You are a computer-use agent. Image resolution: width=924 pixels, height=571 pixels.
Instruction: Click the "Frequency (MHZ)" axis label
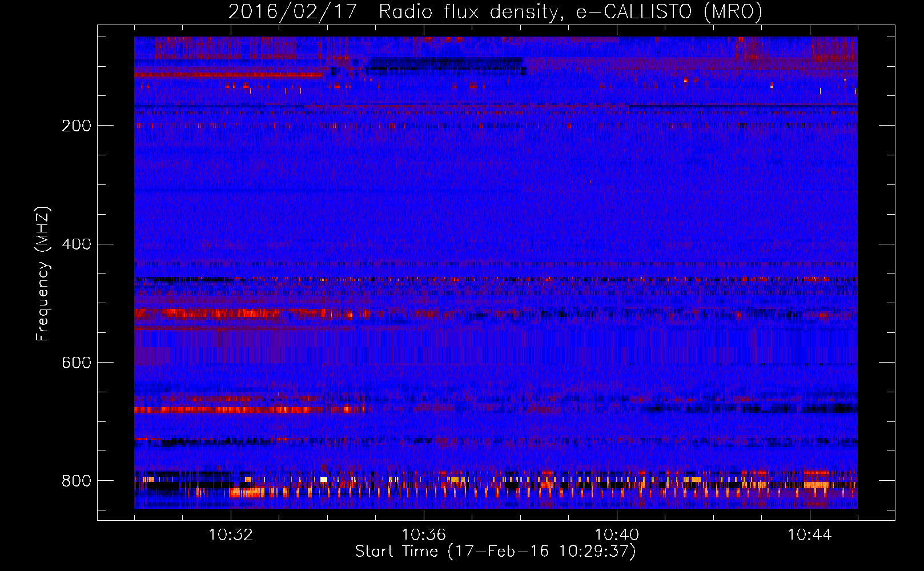click(42, 274)
